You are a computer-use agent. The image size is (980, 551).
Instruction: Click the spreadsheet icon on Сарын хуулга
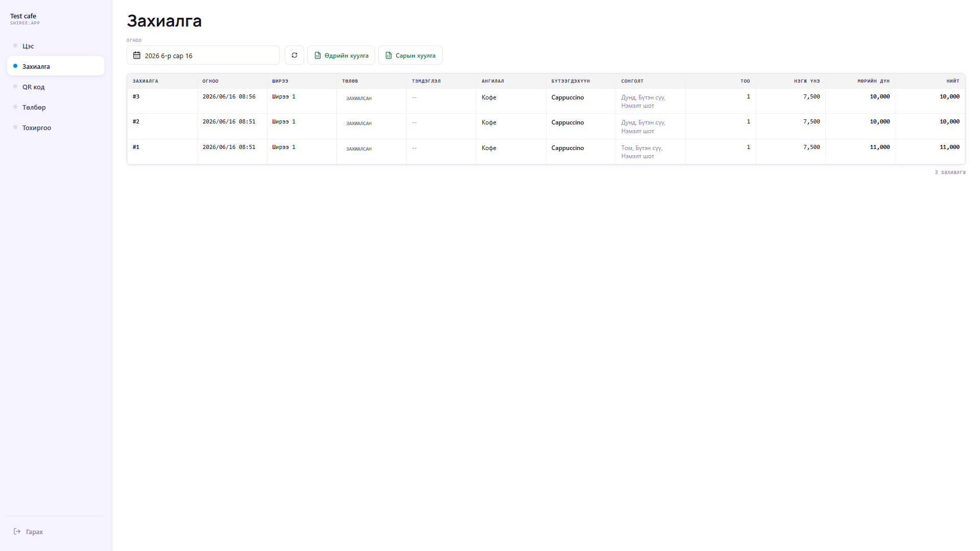388,55
